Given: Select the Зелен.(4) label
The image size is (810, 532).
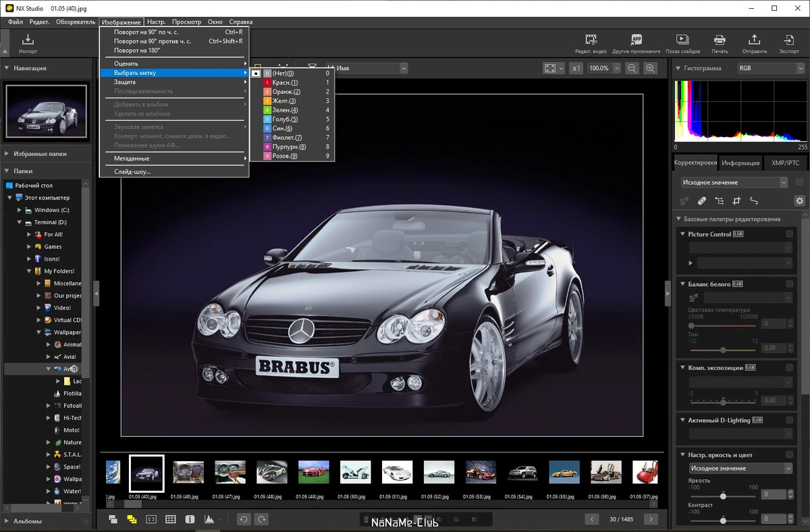Looking at the screenshot, I should pos(292,110).
